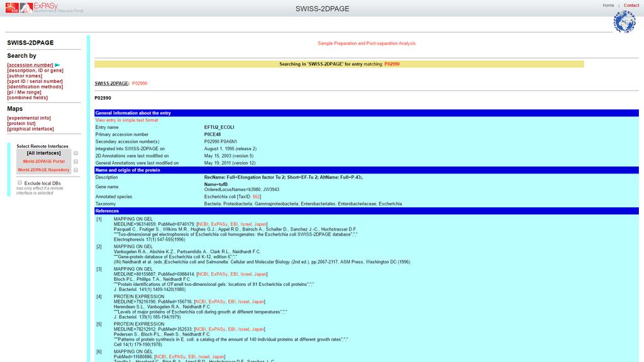Click the General information section header
644x362 pixels.
click(x=367, y=113)
